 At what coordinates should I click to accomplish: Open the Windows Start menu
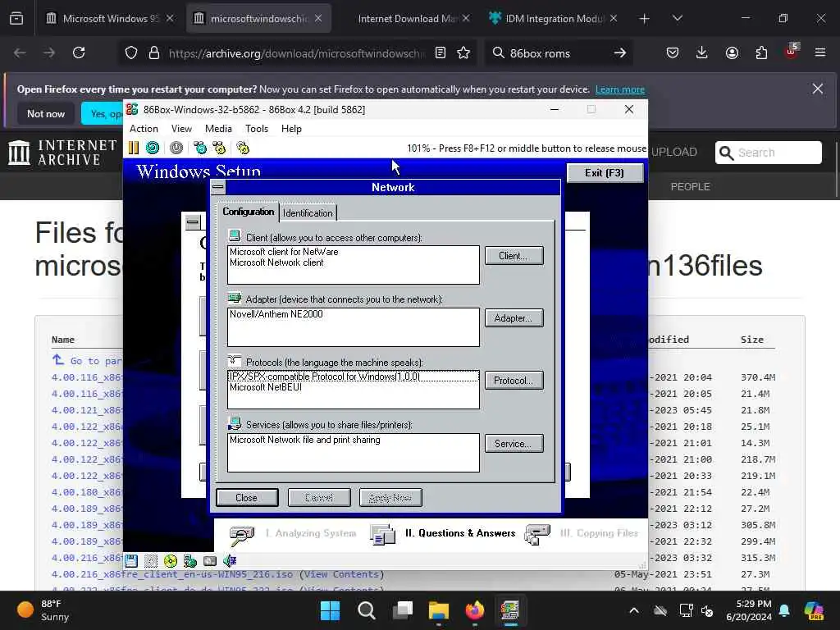coord(330,610)
